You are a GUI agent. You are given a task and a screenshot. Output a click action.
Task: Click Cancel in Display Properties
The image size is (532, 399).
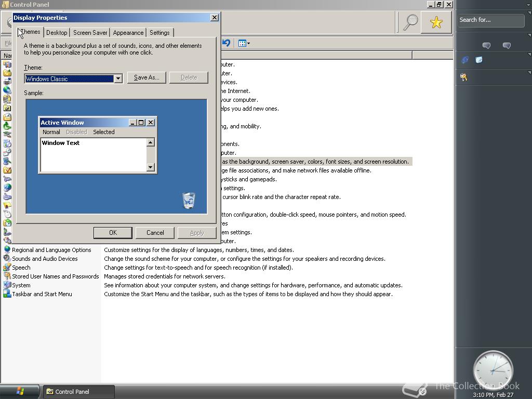pos(155,233)
